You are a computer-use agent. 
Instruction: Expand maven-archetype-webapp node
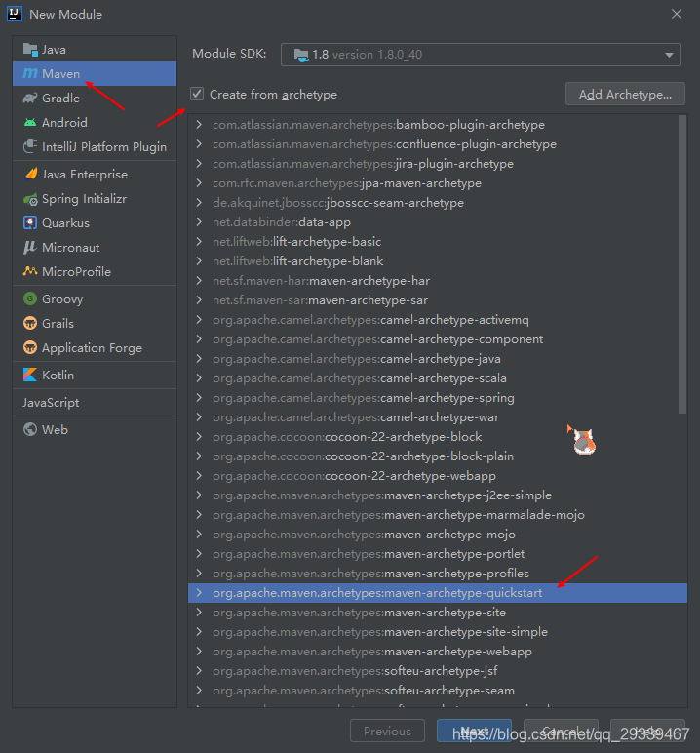(199, 652)
